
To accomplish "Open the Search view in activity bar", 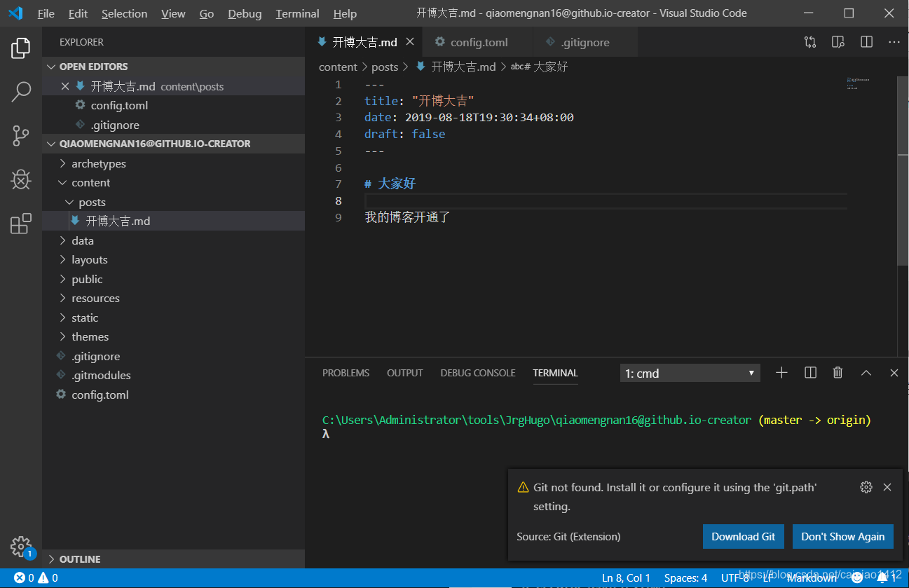I will click(x=21, y=91).
